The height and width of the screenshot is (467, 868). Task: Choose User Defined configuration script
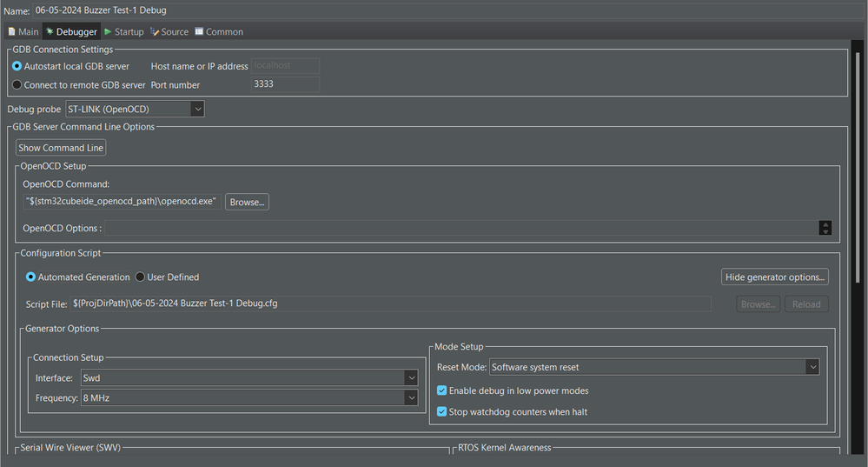pos(140,277)
